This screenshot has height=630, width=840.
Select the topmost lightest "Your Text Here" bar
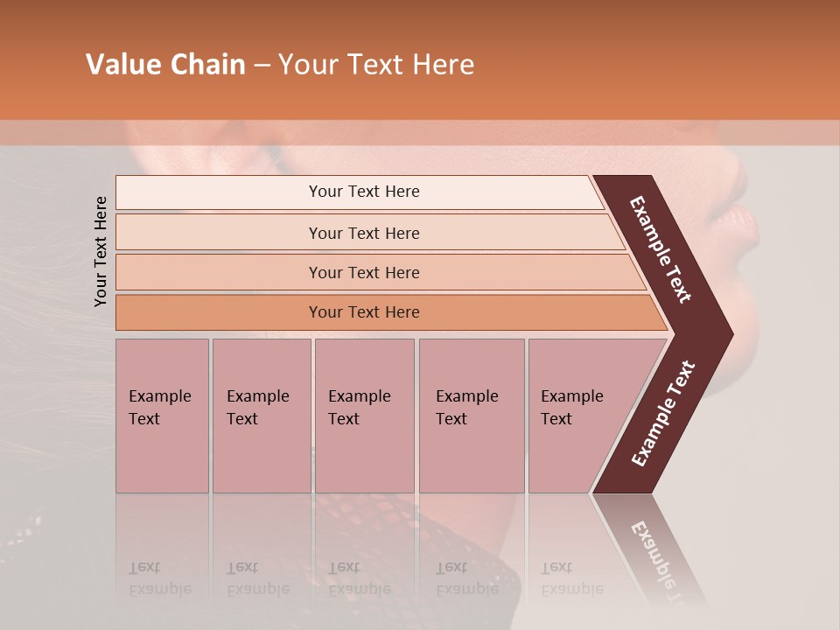(x=363, y=192)
